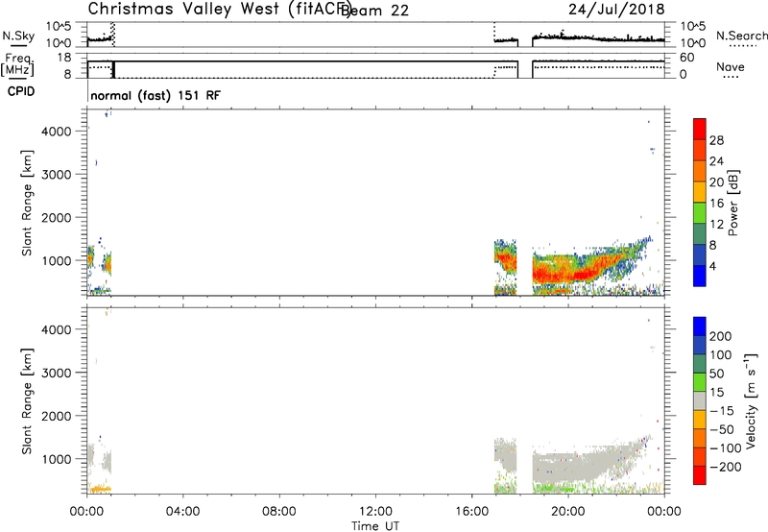Screen dimensions: 768x532
Task: Click the 'Power [dB]' colorbar title
Action: tap(732, 203)
